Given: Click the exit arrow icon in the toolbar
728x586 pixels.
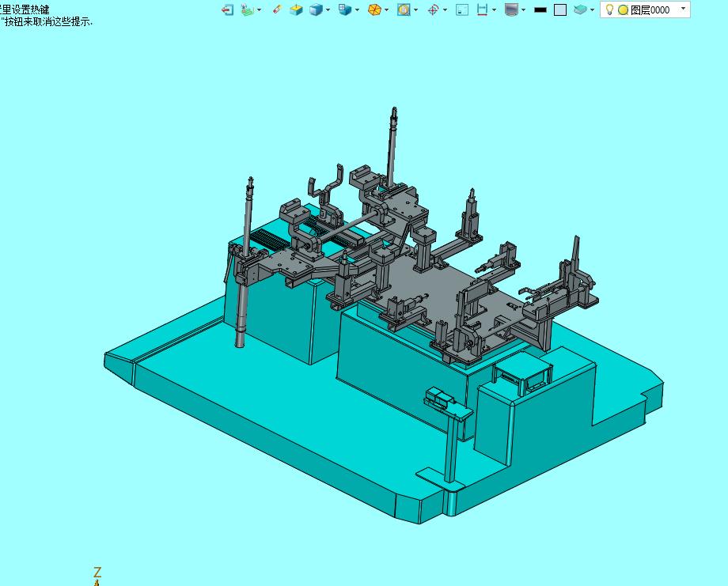Looking at the screenshot, I should 228,9.
